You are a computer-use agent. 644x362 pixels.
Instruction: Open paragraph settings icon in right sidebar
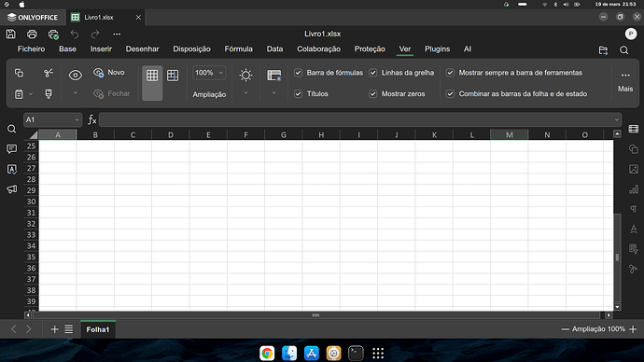coord(634,209)
